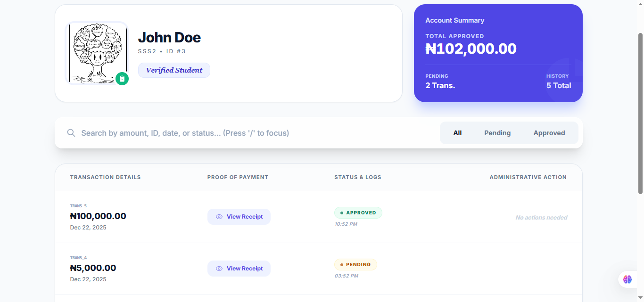
Task: Select the '2 Trans.' pending count
Action: (440, 85)
